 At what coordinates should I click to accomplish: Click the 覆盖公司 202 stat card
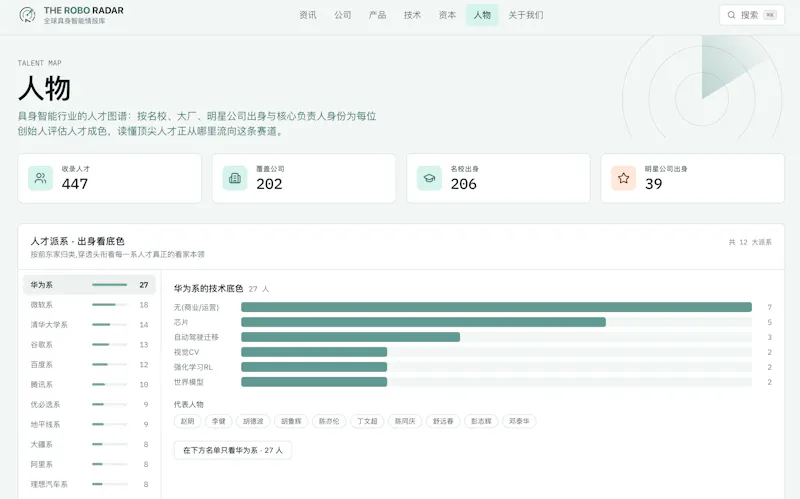(304, 178)
